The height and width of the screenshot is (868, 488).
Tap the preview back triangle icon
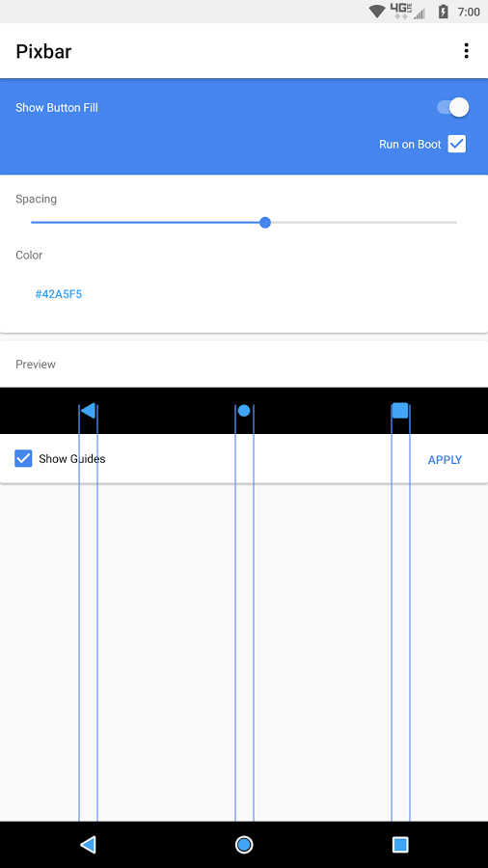88,411
